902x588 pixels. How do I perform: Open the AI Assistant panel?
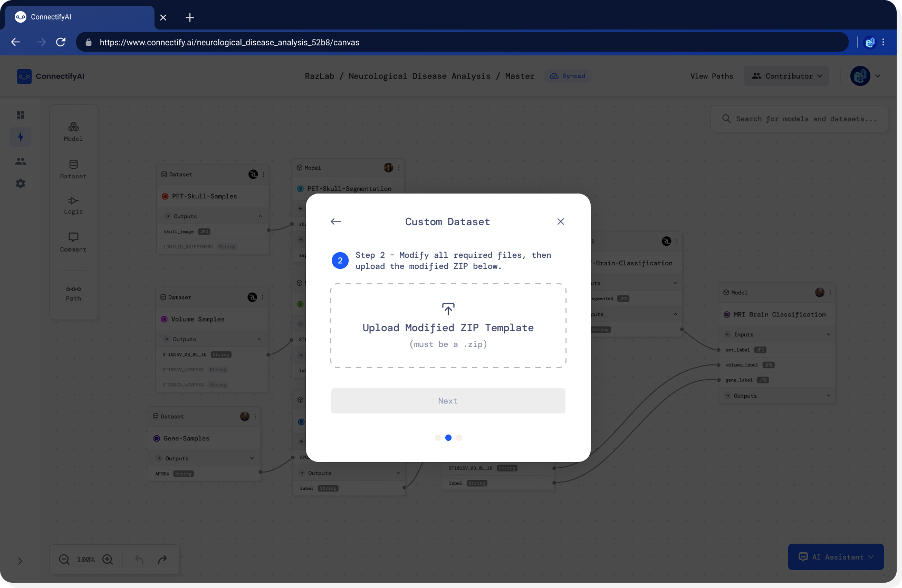836,557
